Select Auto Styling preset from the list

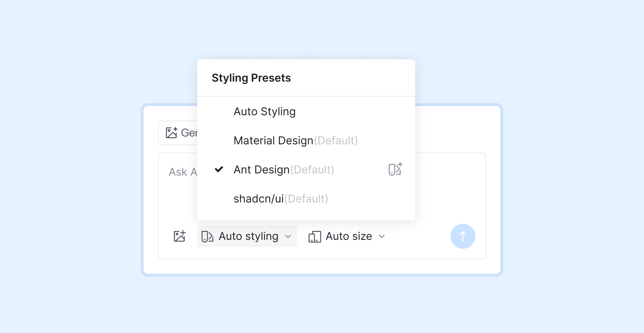(265, 112)
